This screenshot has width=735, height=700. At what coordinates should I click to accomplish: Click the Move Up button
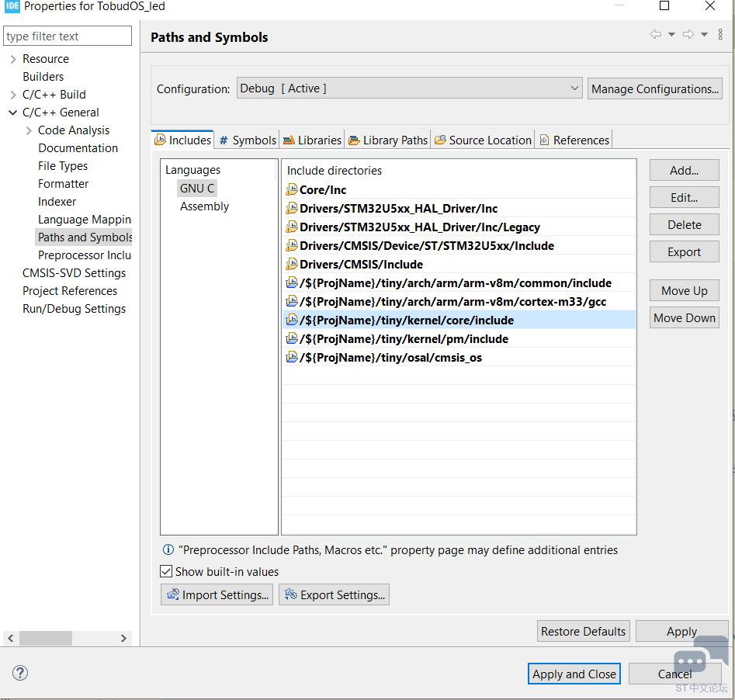(x=684, y=291)
